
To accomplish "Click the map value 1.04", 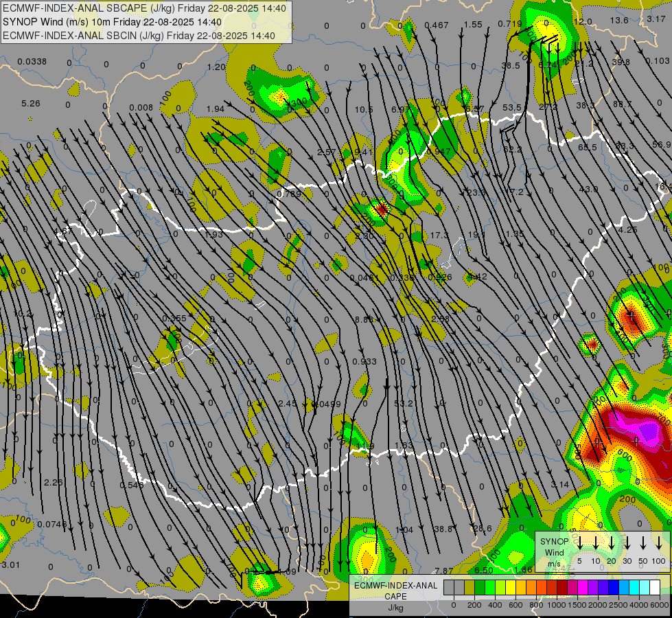I will (404, 529).
